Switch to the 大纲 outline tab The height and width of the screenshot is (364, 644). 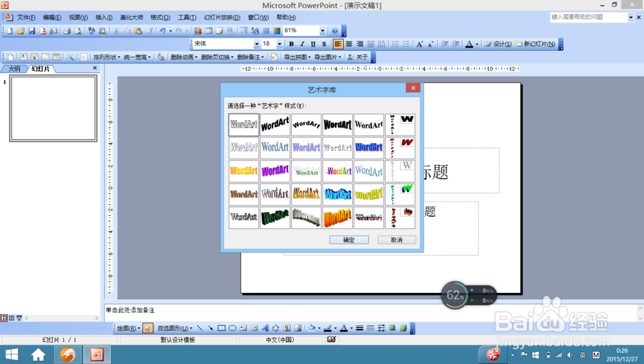coord(14,68)
